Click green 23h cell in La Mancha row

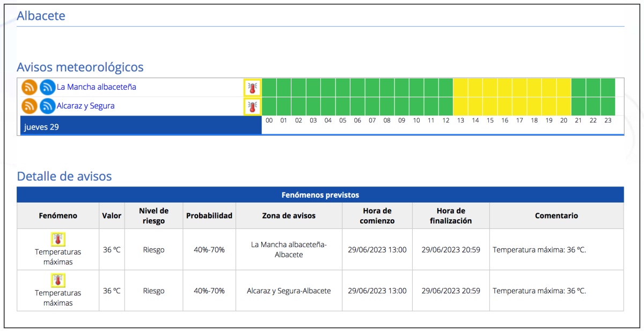(608, 86)
